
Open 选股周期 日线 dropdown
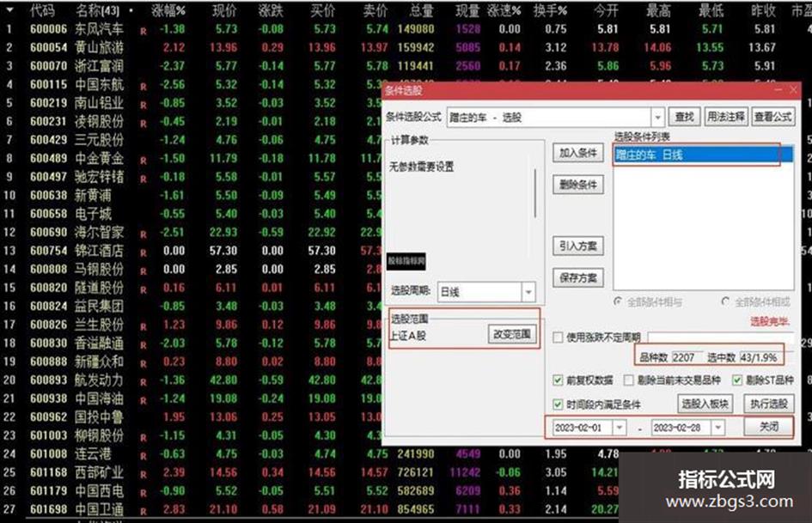(528, 292)
